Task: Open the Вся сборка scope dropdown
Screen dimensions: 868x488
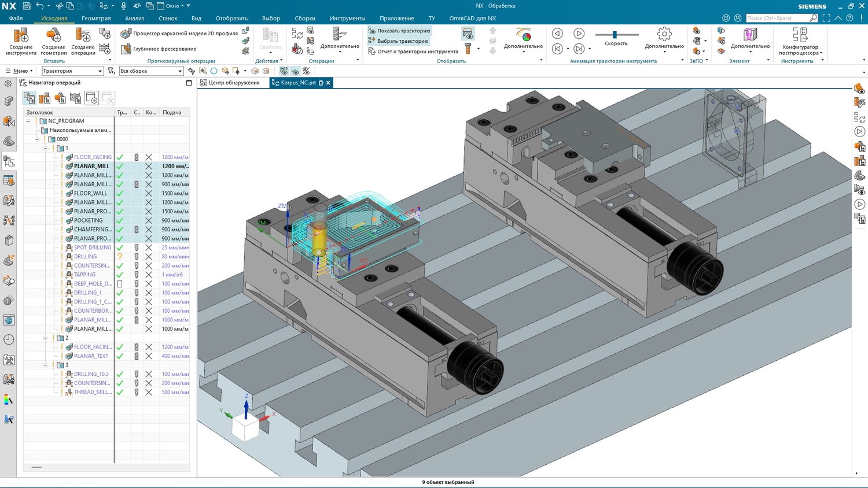Action: [x=179, y=71]
